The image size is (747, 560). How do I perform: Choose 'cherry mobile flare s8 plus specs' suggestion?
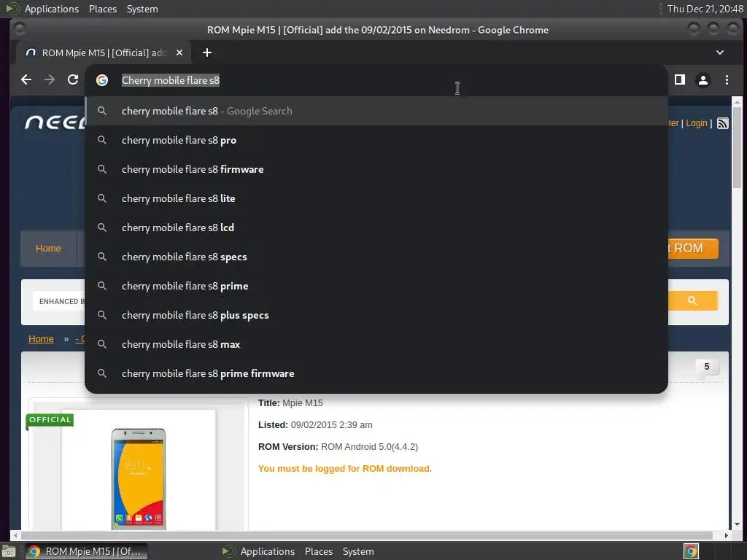[x=376, y=315]
